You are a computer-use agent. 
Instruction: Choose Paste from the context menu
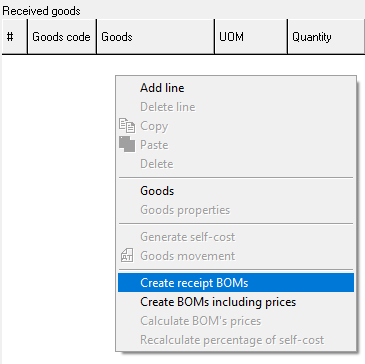pos(236,145)
